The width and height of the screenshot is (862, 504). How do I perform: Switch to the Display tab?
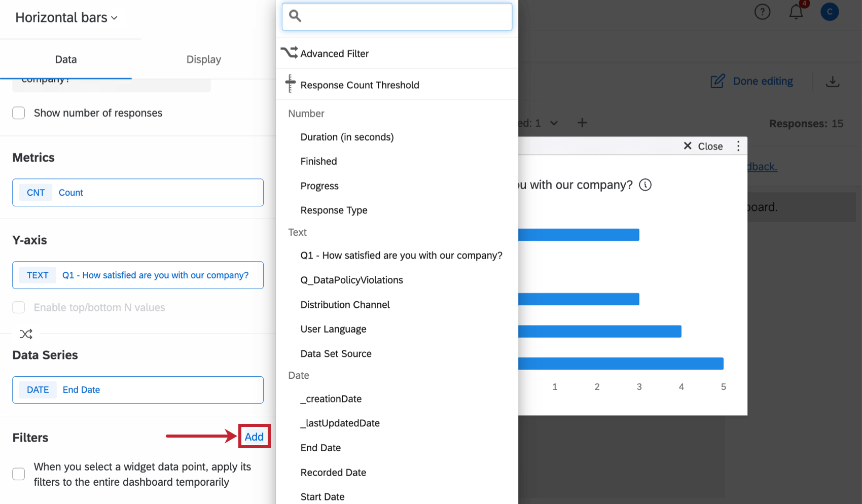click(203, 59)
